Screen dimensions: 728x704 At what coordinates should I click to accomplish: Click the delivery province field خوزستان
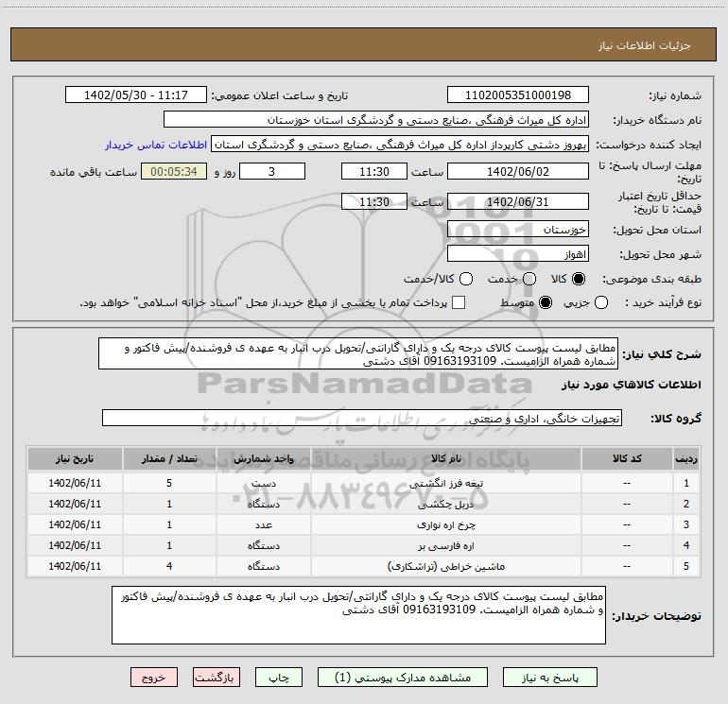518,230
